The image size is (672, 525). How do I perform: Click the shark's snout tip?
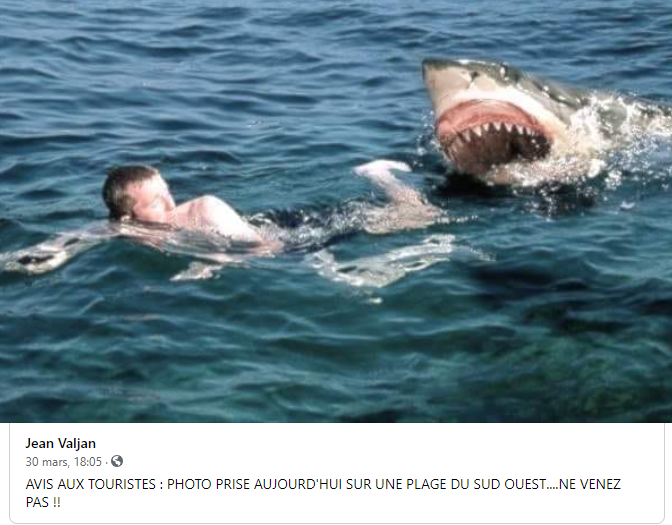[435, 69]
